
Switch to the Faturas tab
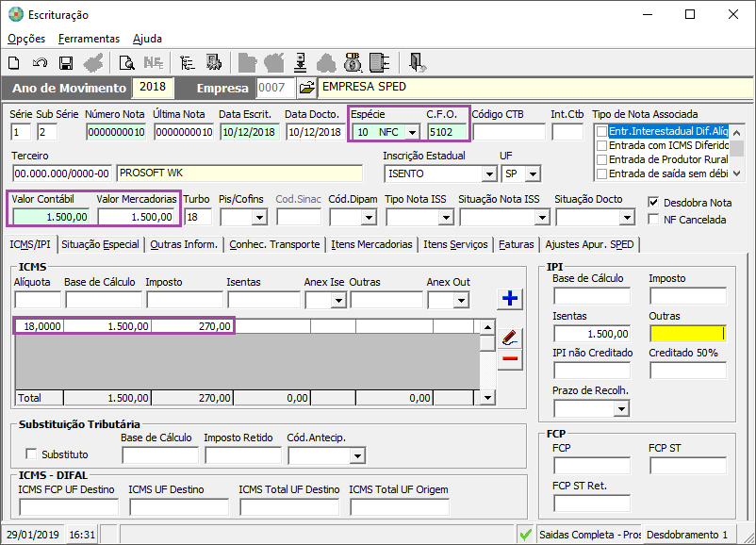pos(517,244)
